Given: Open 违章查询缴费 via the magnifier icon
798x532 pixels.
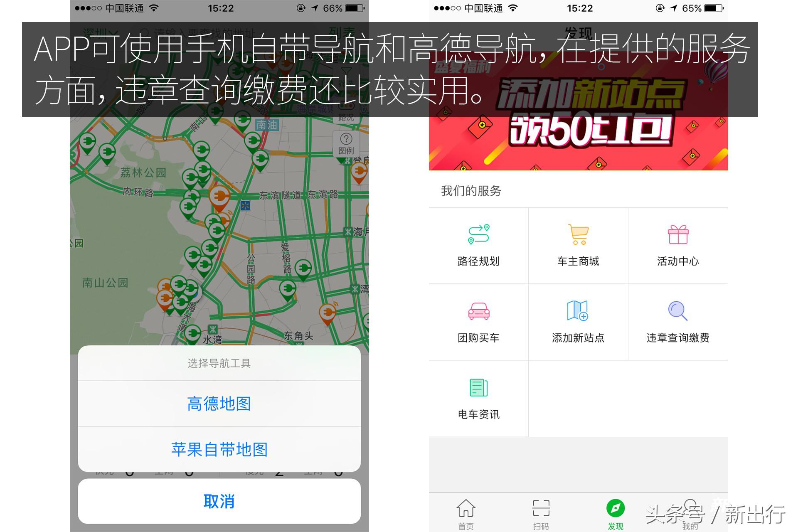Looking at the screenshot, I should point(677,311).
